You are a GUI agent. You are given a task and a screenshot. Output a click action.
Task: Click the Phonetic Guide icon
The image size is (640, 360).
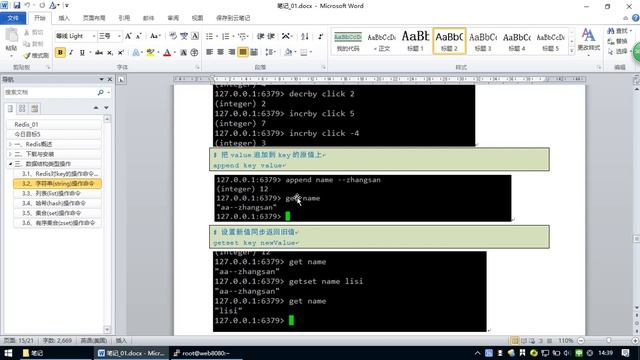(184, 36)
